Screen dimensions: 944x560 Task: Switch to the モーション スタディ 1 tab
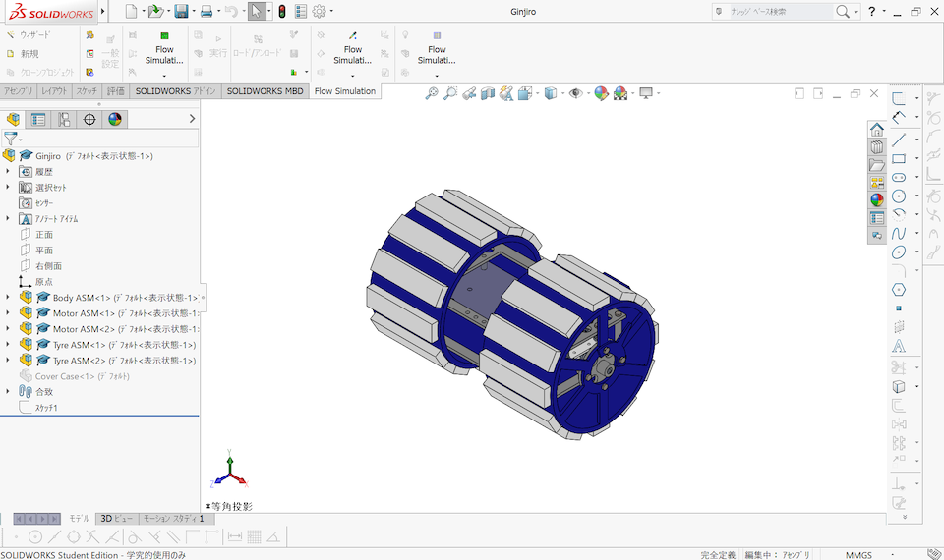pos(174,519)
